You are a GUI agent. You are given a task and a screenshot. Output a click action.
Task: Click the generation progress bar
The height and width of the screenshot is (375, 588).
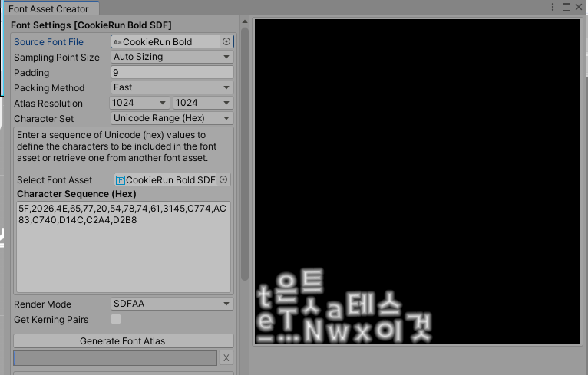[x=115, y=358]
